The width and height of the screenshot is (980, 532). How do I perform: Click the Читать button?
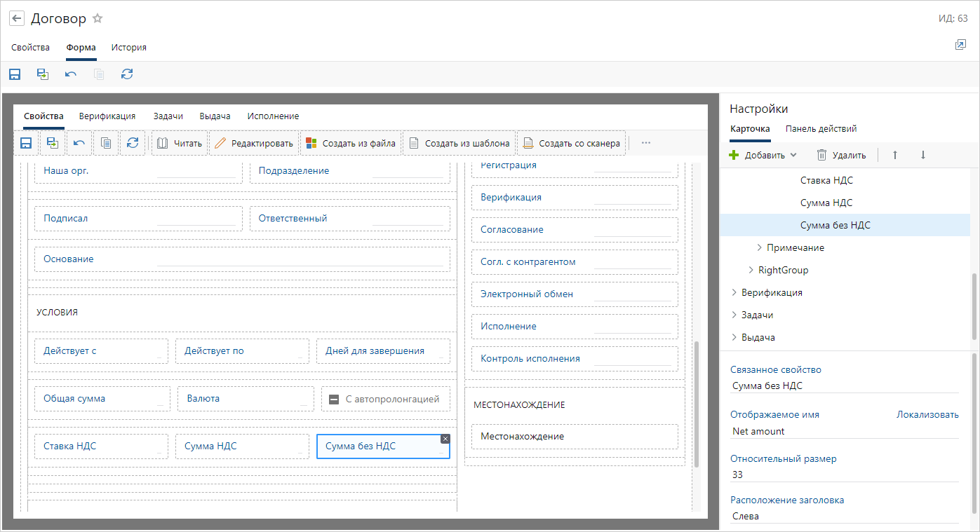tap(180, 143)
